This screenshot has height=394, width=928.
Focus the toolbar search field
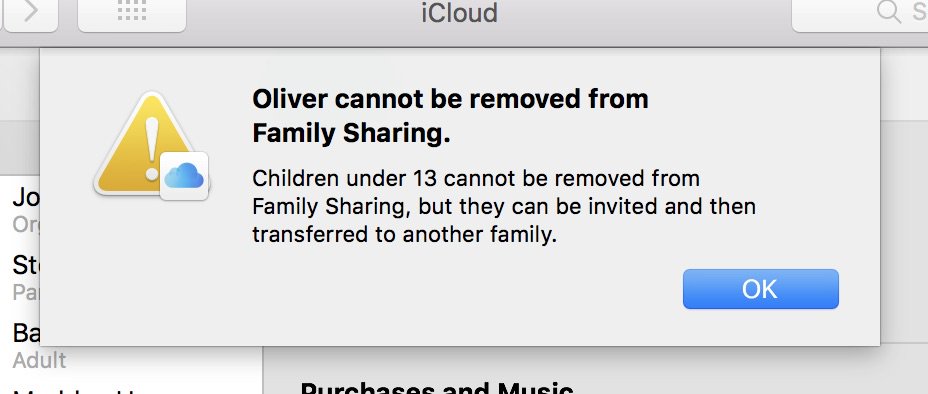coord(860,13)
